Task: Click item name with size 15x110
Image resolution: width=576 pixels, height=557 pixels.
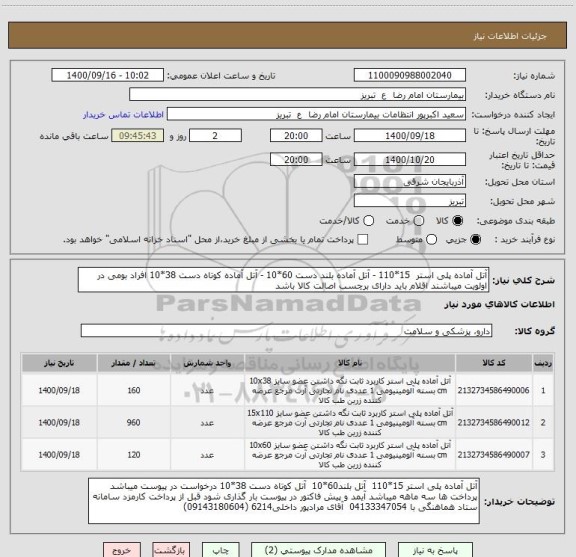Action: point(350,423)
